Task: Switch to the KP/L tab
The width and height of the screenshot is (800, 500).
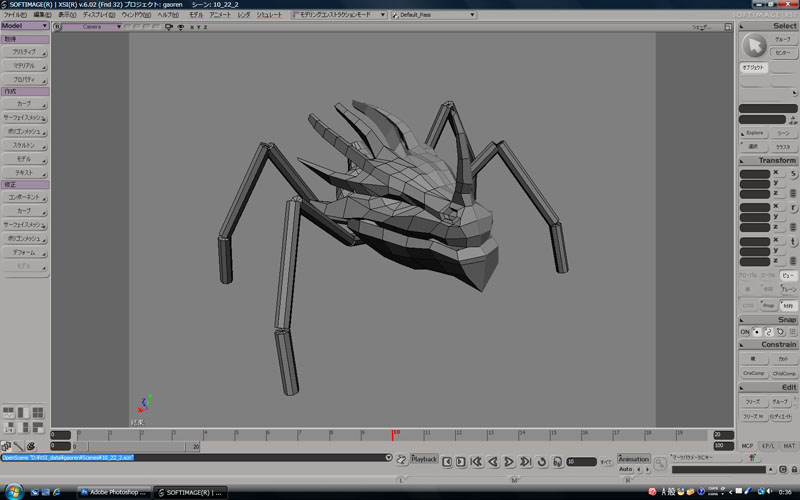Action: [768, 446]
